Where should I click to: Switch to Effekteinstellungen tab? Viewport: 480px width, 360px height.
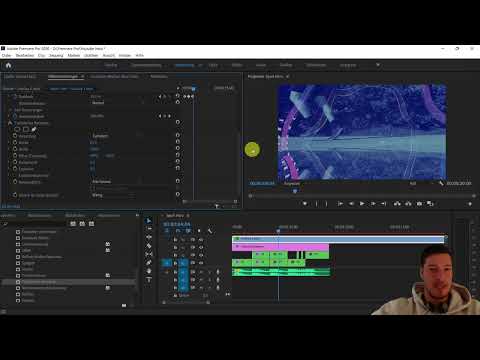(x=63, y=77)
